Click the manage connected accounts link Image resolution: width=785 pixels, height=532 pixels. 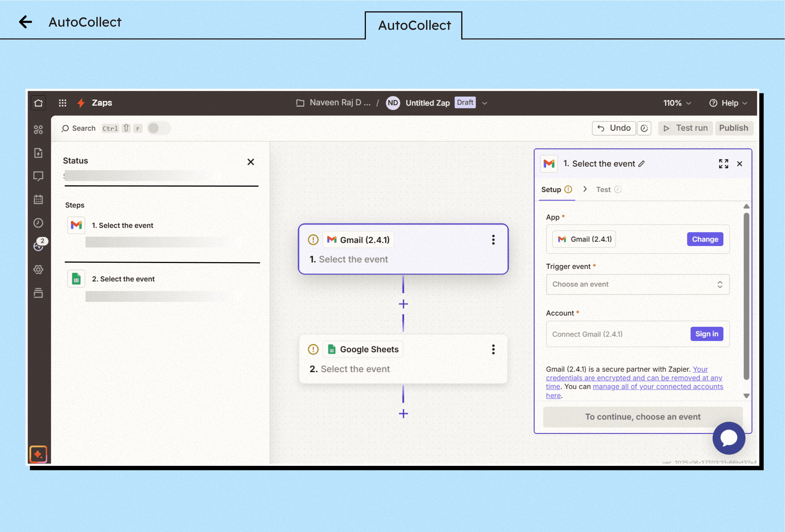(657, 386)
